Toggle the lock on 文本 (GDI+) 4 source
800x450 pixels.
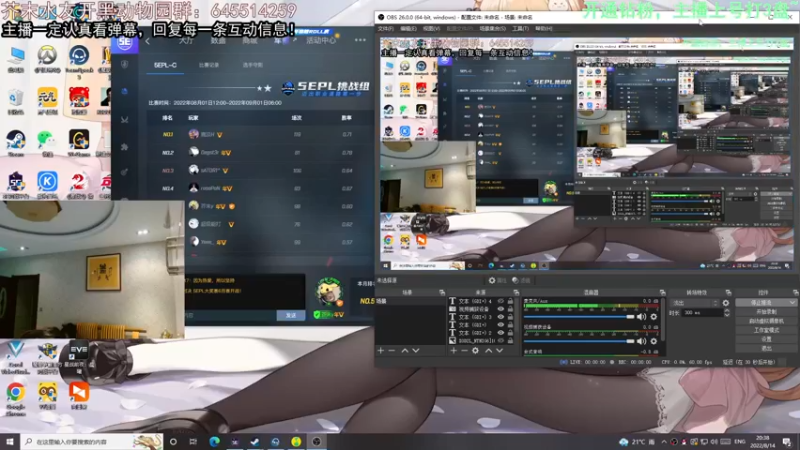[x=510, y=302]
